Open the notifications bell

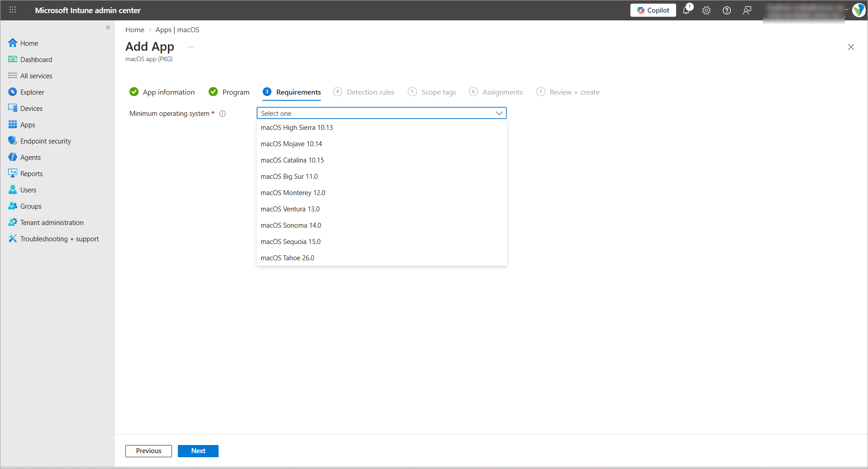pos(687,10)
